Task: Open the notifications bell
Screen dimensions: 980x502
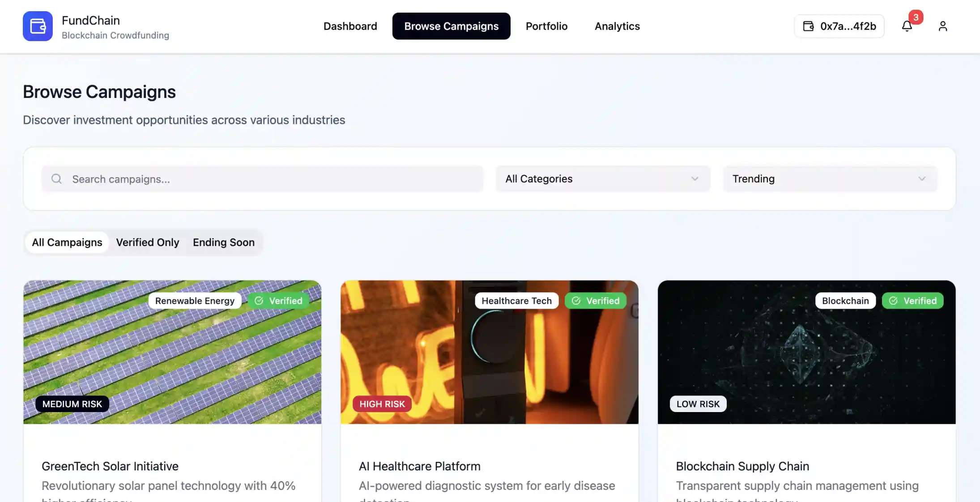Action: 907,26
